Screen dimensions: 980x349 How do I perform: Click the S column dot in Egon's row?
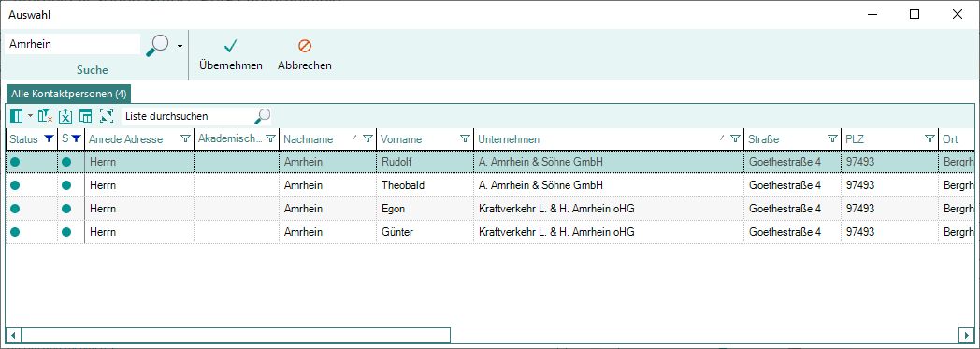click(66, 209)
